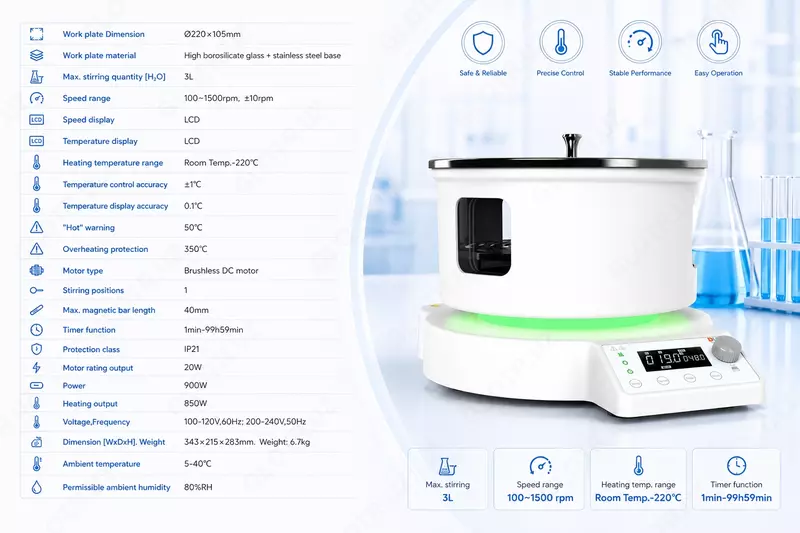The height and width of the screenshot is (533, 800).
Task: Click the flask icon in the Max. stirring 3L card
Action: click(x=447, y=466)
